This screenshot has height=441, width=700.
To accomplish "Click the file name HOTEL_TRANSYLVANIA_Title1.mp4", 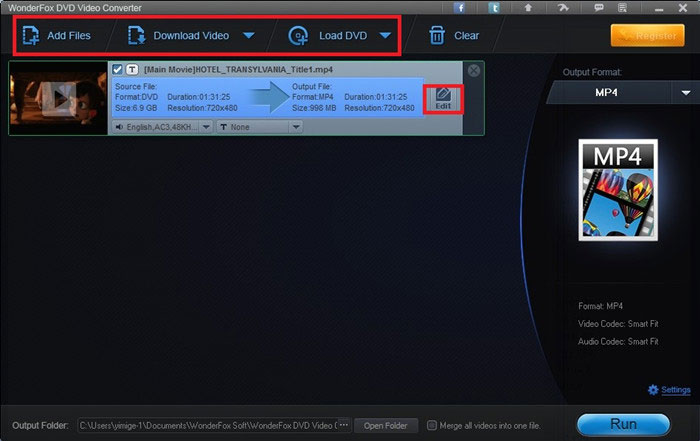I will pos(238,70).
